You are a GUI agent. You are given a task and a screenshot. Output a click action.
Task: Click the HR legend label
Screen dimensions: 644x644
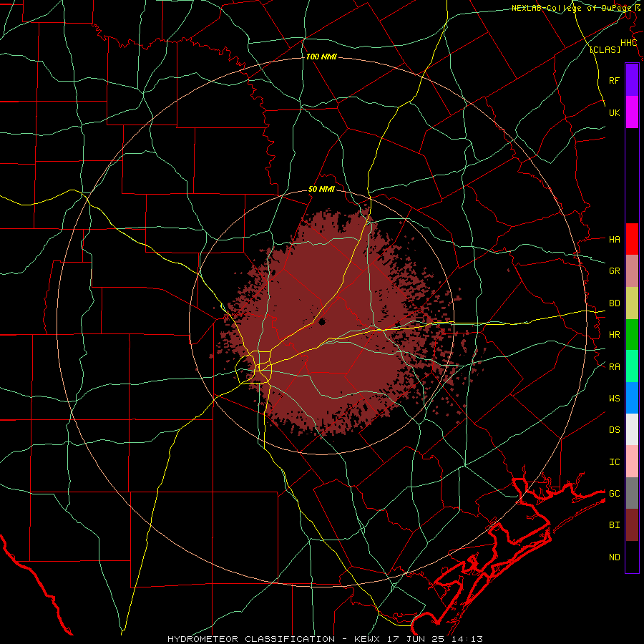click(614, 335)
